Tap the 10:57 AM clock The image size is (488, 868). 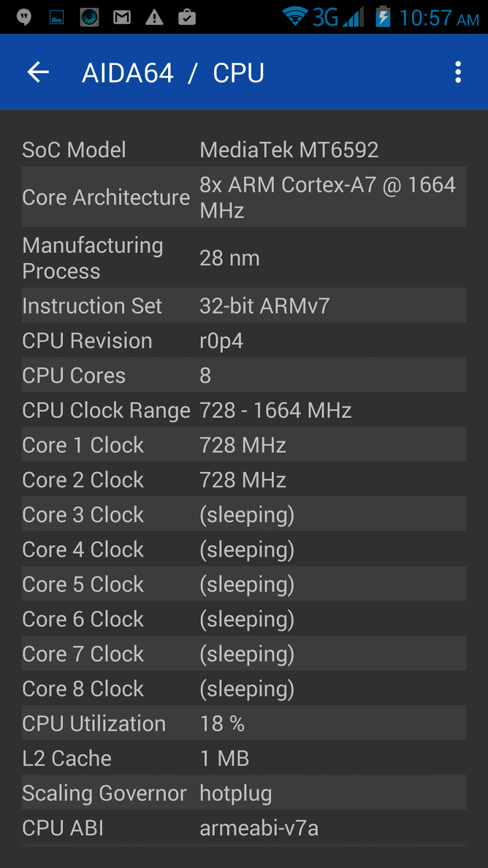tap(439, 18)
